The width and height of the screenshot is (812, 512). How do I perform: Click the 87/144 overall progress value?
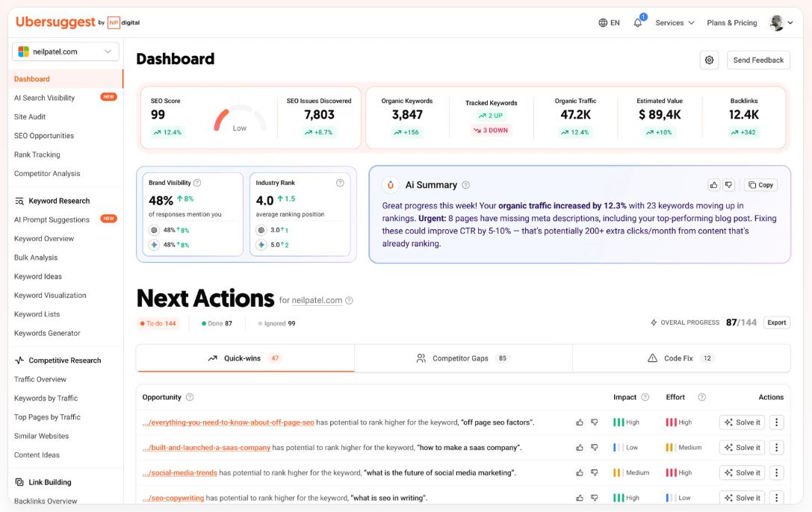741,322
